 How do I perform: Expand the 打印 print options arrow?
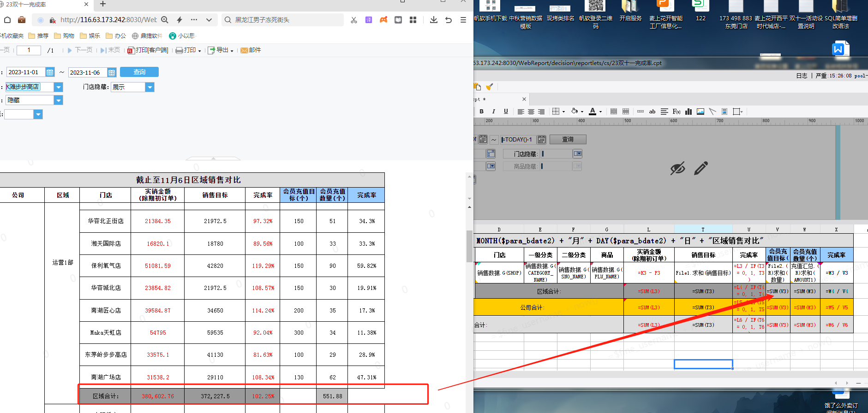[199, 51]
